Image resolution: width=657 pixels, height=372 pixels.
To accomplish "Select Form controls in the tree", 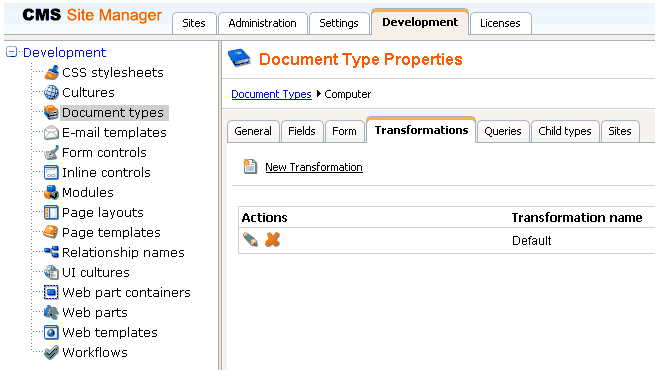I will point(104,152).
